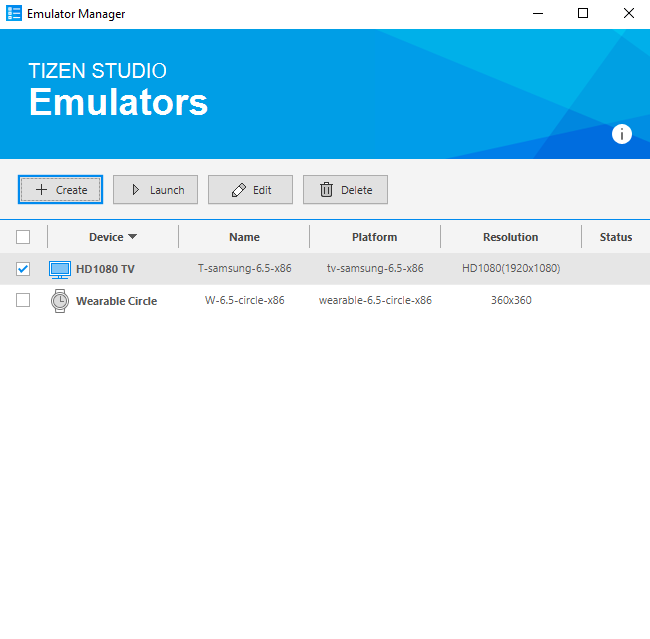Delete the selected emulator
This screenshot has width=650, height=639.
coord(345,190)
